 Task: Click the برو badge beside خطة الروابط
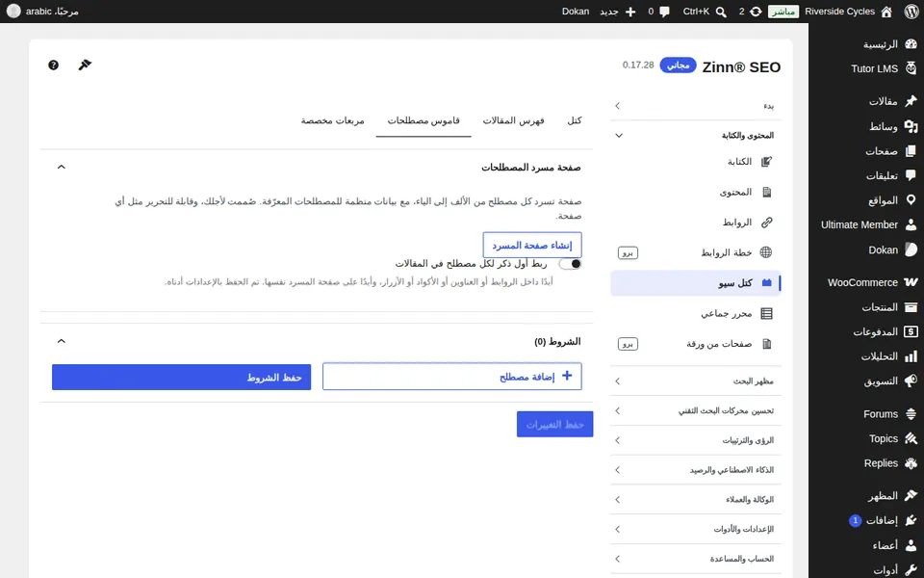click(629, 253)
